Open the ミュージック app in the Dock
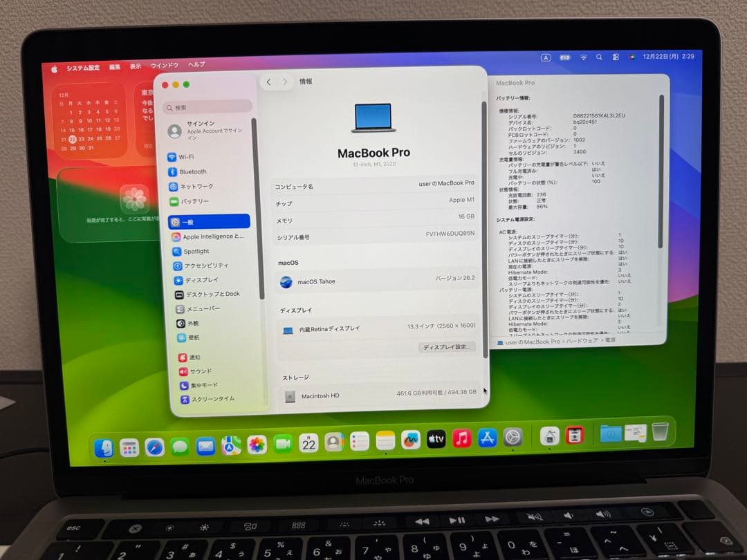747x560 pixels. 462,438
